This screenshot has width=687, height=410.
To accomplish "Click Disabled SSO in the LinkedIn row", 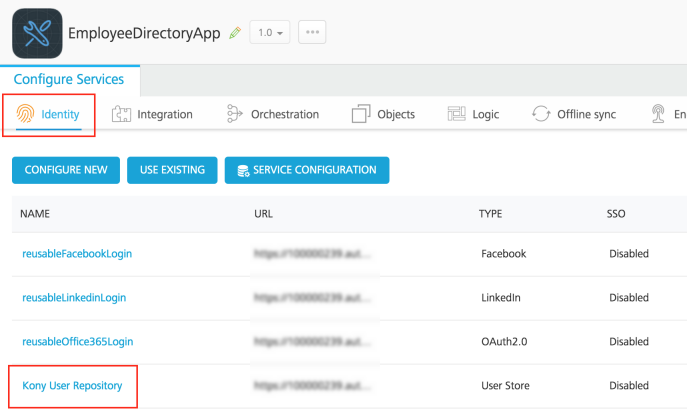I will point(629,297).
